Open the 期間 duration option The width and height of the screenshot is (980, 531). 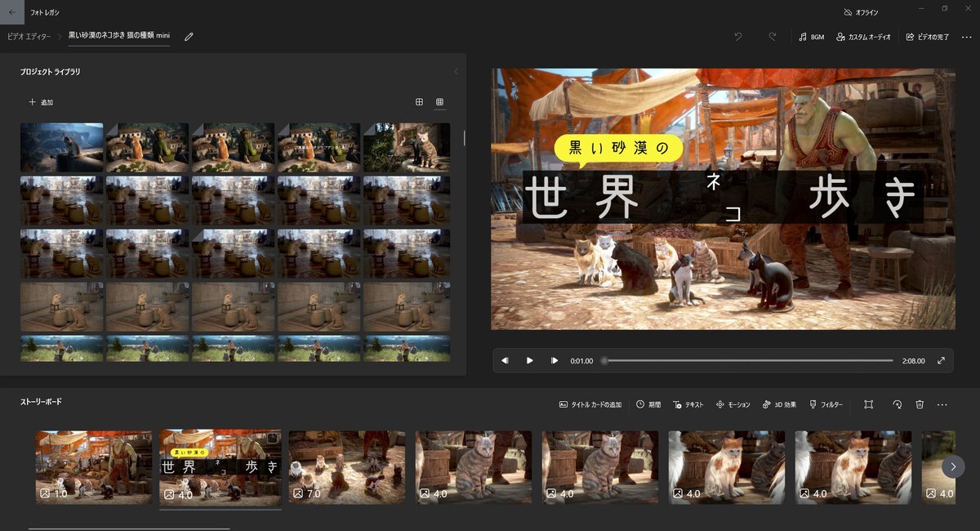[648, 404]
